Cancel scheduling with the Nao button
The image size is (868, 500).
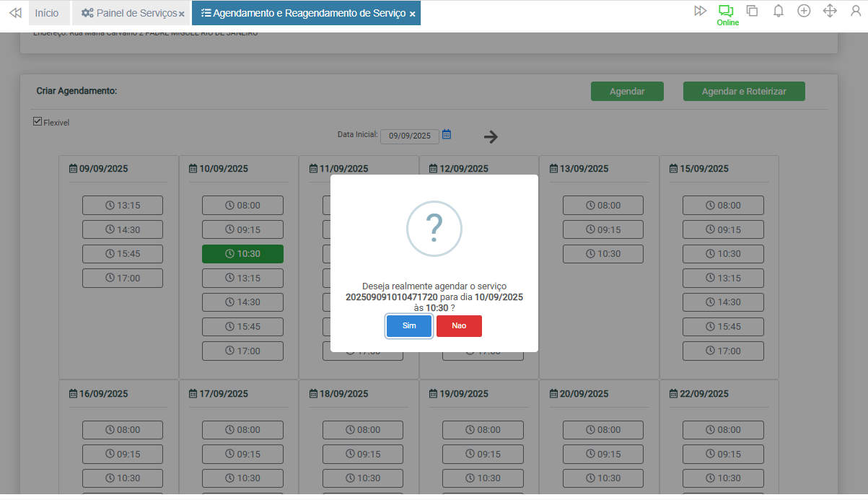pos(459,326)
